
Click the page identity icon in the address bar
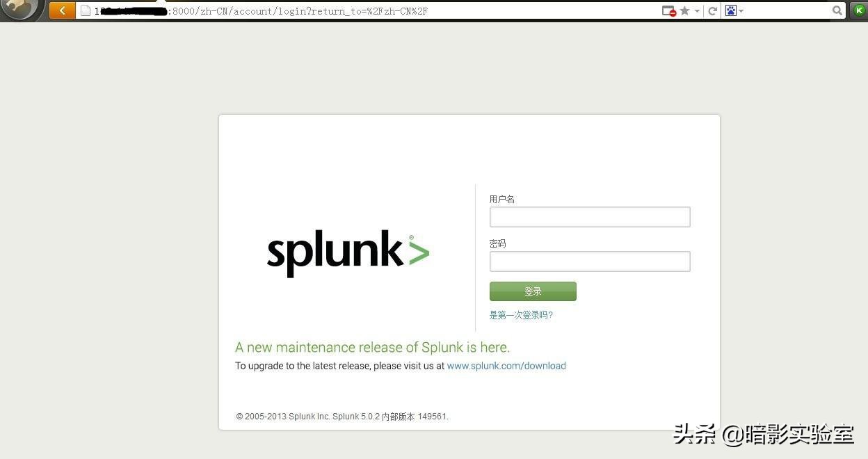pyautogui.click(x=85, y=10)
